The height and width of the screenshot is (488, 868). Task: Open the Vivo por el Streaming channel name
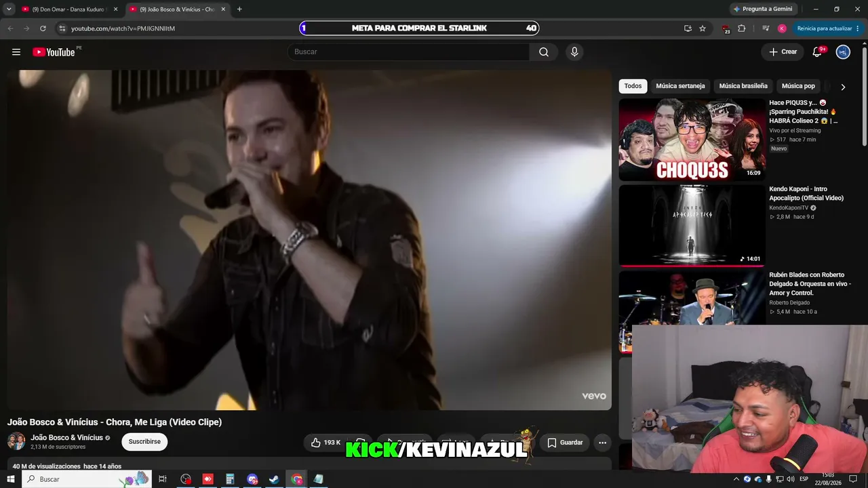795,131
